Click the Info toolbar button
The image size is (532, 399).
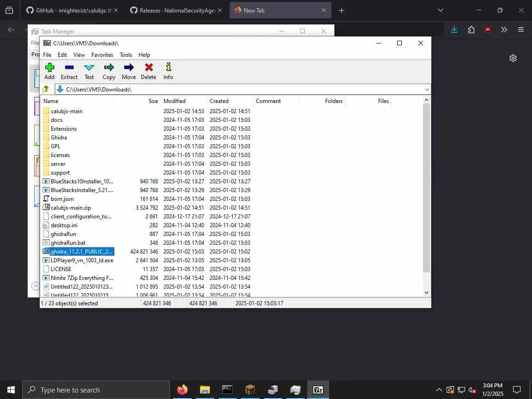(168, 72)
